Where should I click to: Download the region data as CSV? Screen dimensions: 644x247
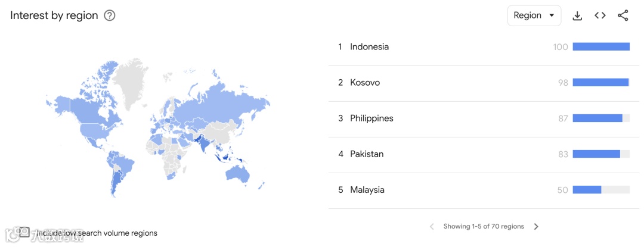tap(577, 16)
